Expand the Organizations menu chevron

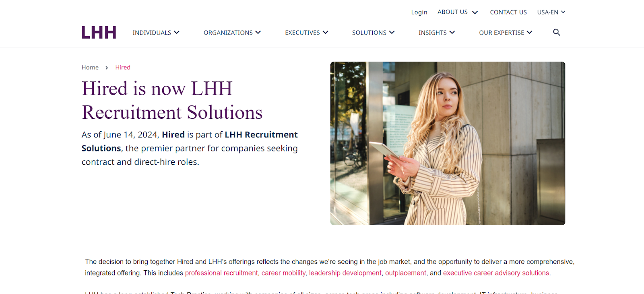pyautogui.click(x=258, y=32)
